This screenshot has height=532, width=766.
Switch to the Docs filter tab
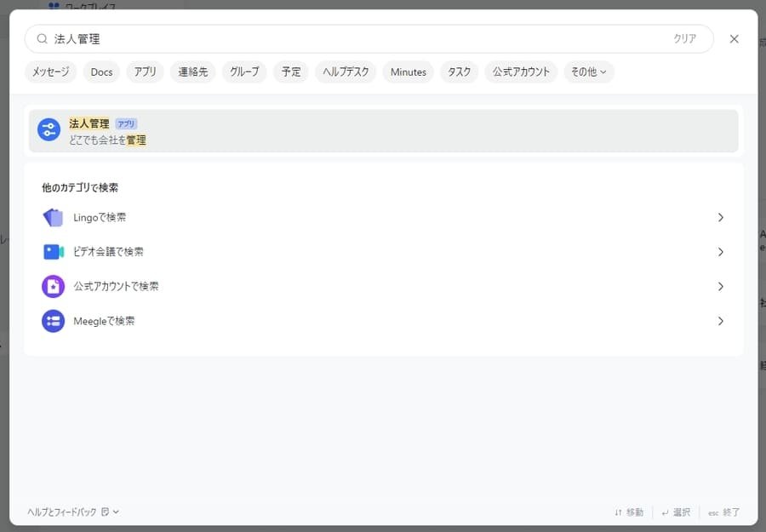(x=101, y=72)
